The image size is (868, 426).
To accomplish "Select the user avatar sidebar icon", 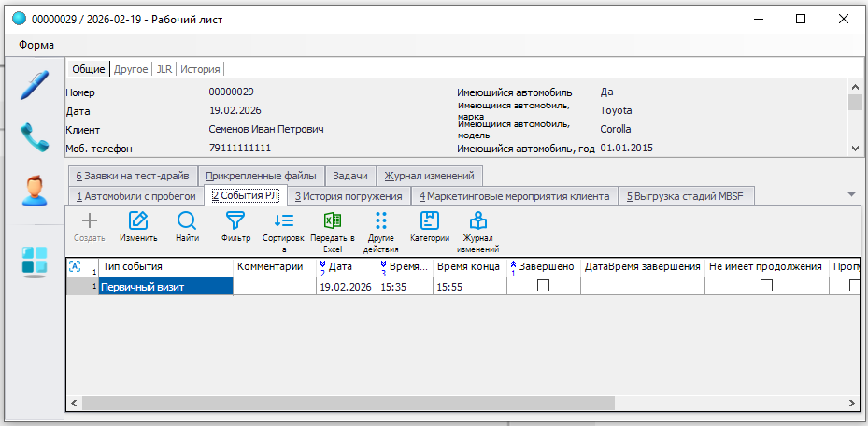I will coord(34,190).
